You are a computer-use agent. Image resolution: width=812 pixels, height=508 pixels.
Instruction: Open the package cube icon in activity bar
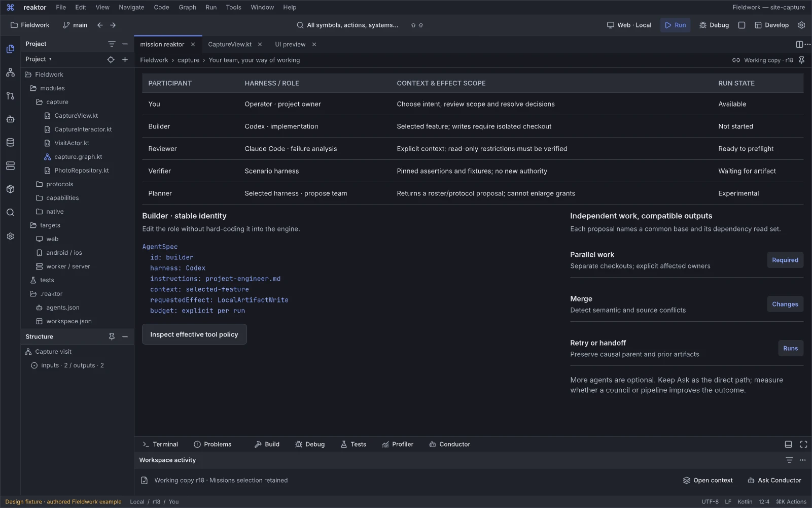tap(10, 189)
